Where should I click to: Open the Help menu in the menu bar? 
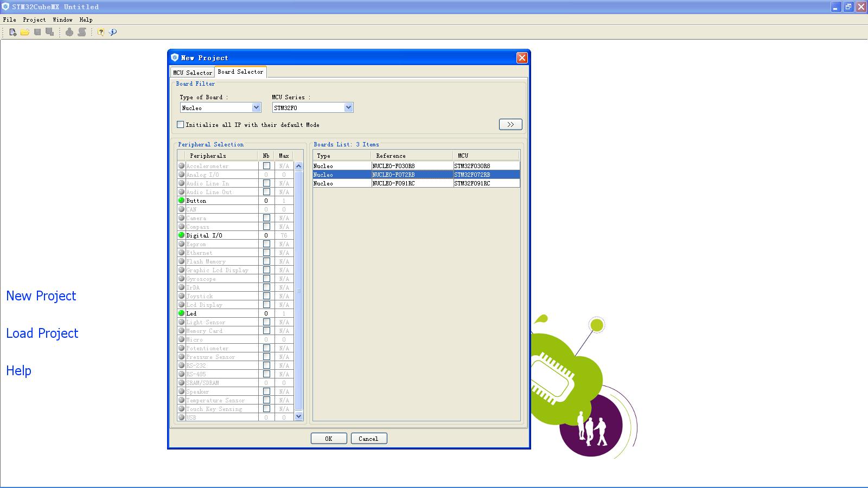point(86,20)
